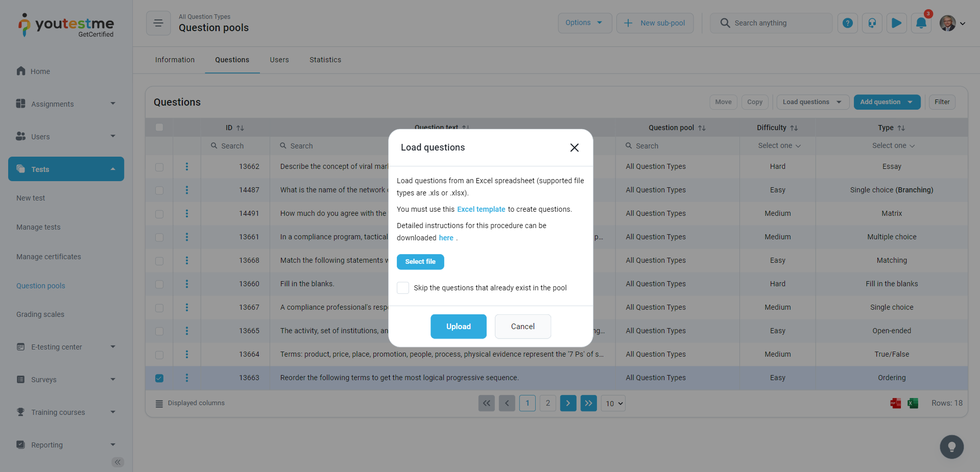Expand the Difficulty filter Select one
The width and height of the screenshot is (980, 472).
tap(779, 146)
